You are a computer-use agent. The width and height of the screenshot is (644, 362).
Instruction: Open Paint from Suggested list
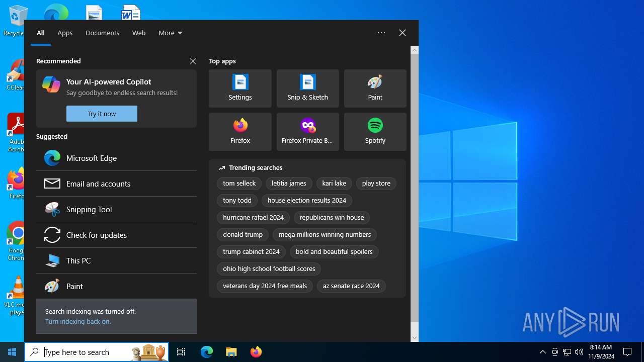[116, 286]
